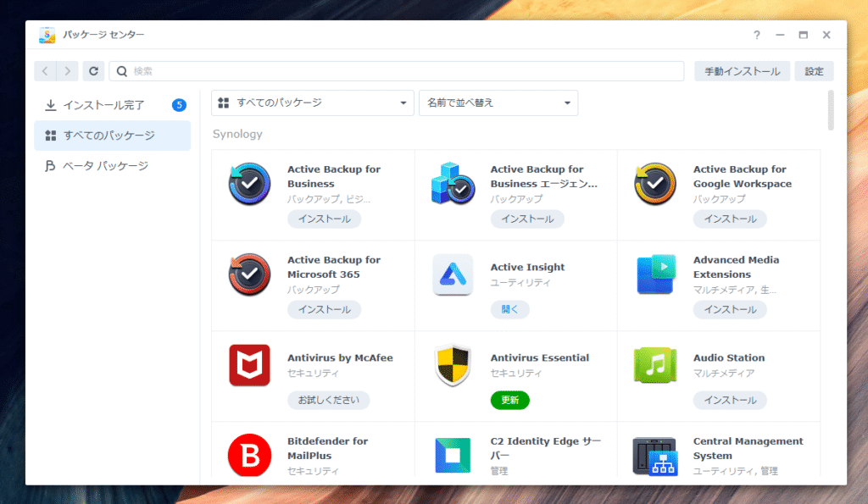Select the Active Backup for Google Workspace icon
The image size is (868, 504).
655,184
